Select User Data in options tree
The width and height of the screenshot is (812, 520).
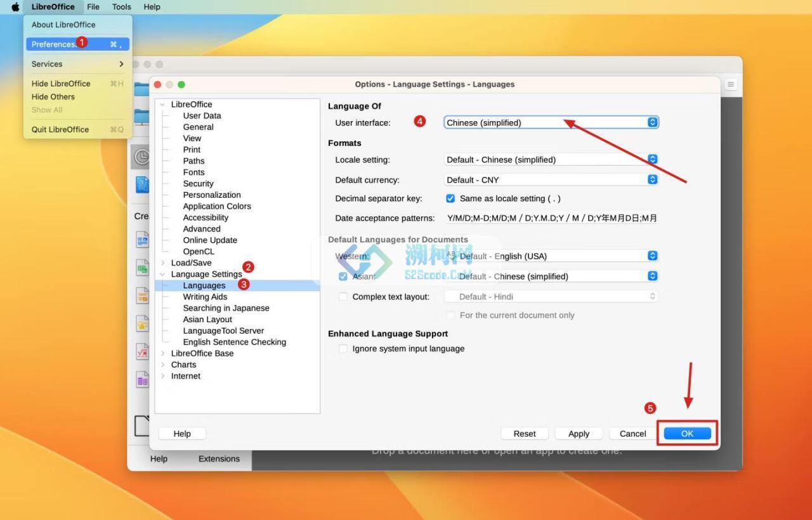[202, 116]
